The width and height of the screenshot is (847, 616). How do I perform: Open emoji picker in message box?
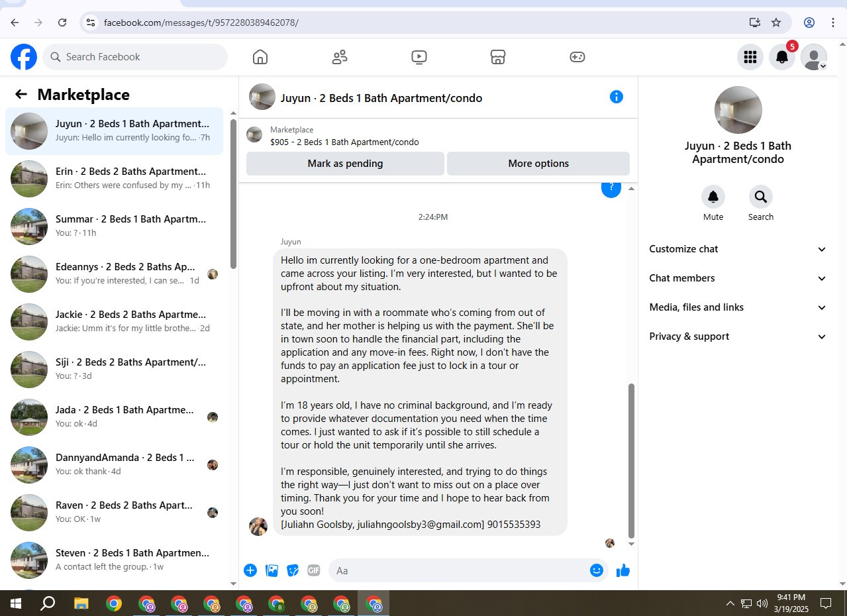pyautogui.click(x=597, y=570)
